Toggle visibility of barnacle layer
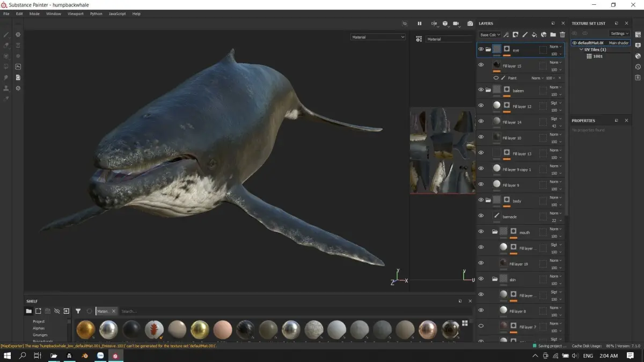This screenshot has height=362, width=644. coord(481,216)
